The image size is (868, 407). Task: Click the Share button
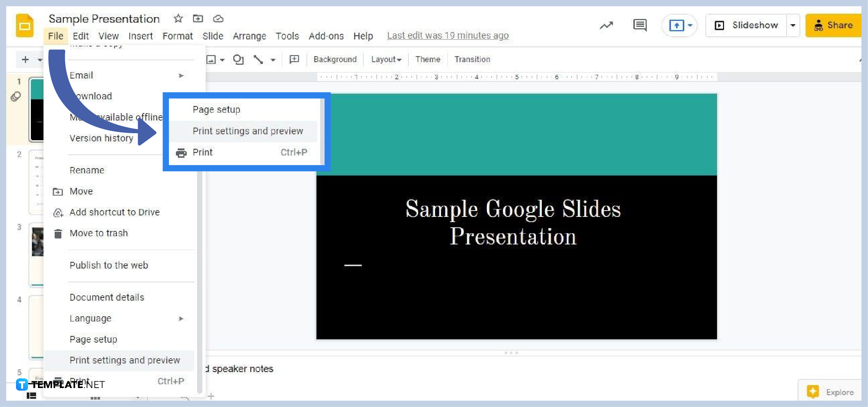832,25
